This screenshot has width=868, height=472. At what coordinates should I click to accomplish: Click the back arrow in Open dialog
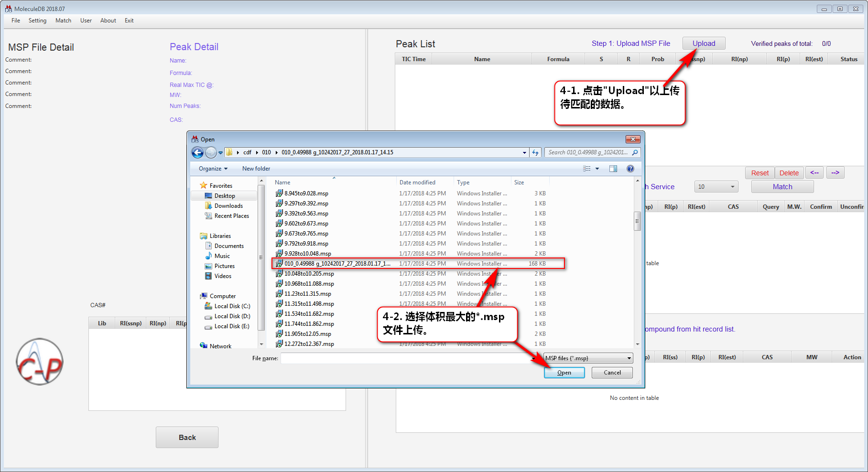[197, 153]
